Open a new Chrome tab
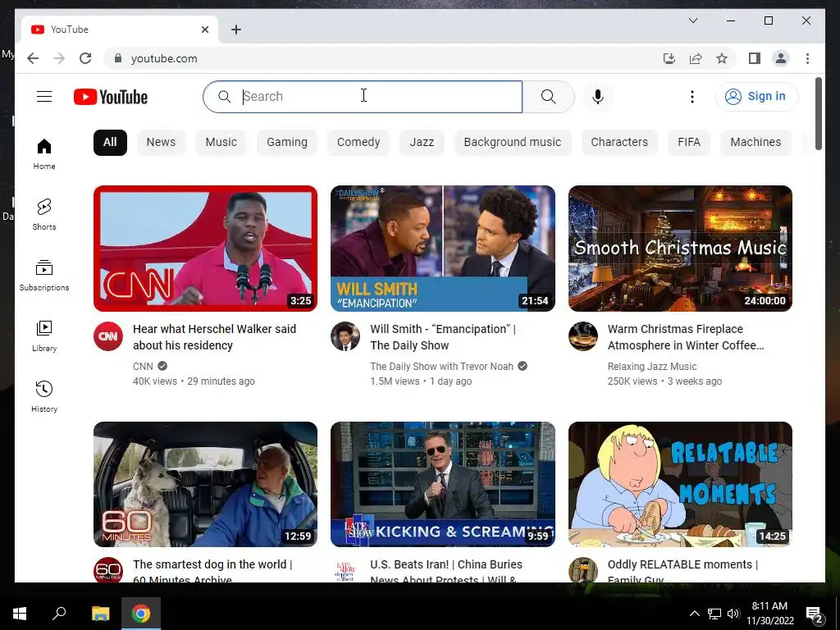Viewport: 840px width, 630px height. pos(236,30)
